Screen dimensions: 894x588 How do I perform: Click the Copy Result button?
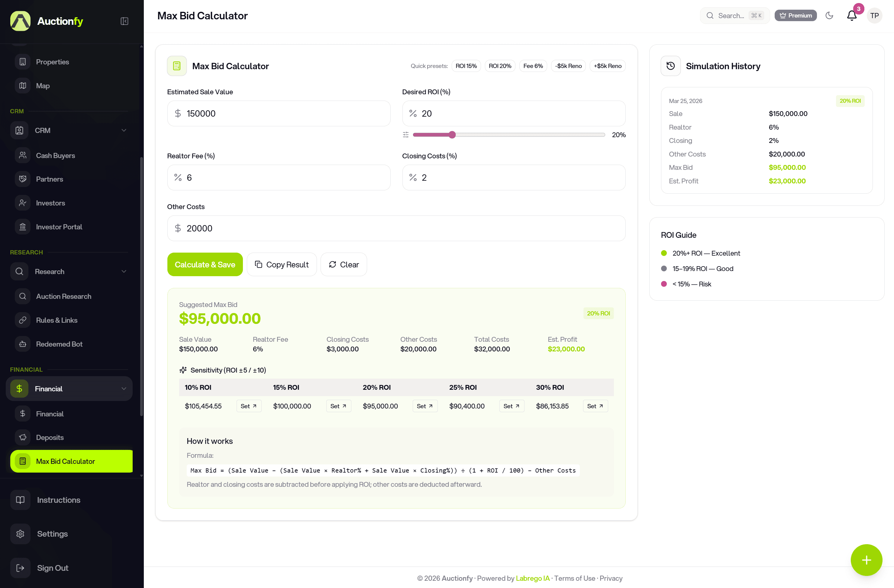(282, 264)
